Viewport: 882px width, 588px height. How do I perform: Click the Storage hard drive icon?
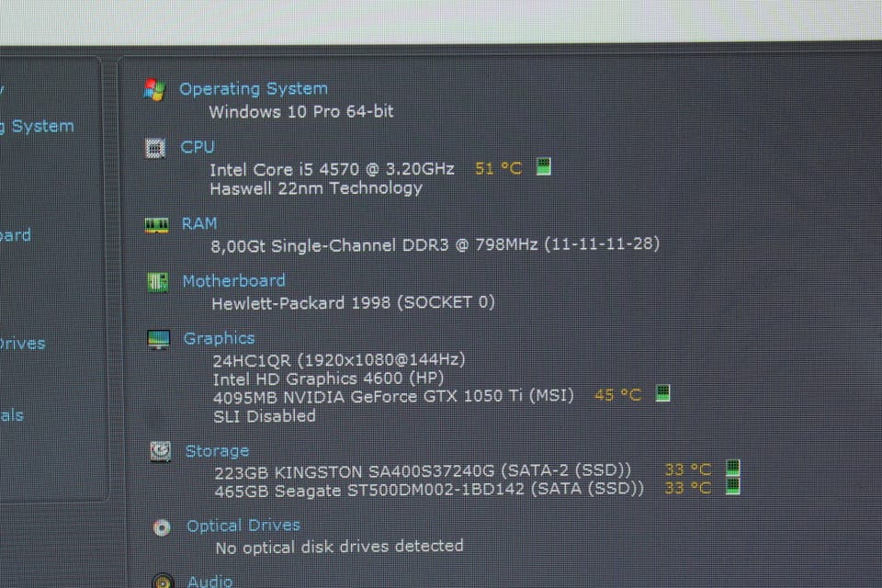coord(160,451)
